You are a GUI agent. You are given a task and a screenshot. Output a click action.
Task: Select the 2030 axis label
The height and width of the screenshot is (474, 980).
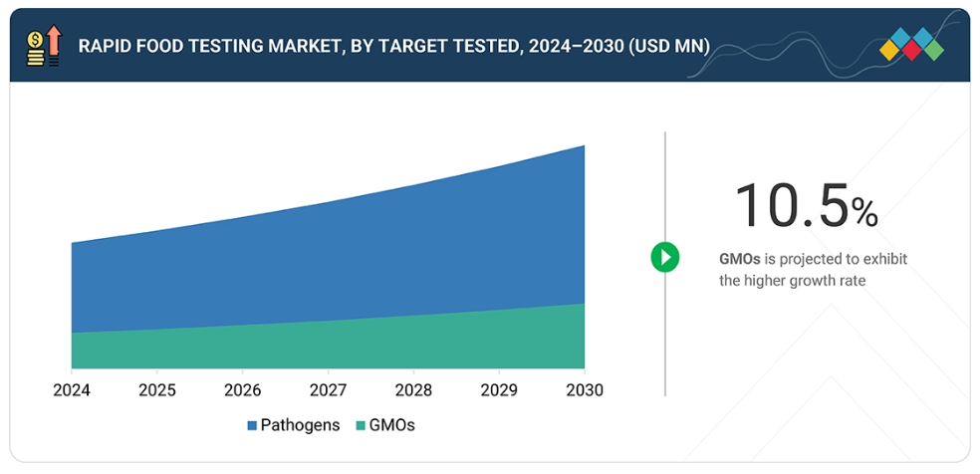point(584,390)
